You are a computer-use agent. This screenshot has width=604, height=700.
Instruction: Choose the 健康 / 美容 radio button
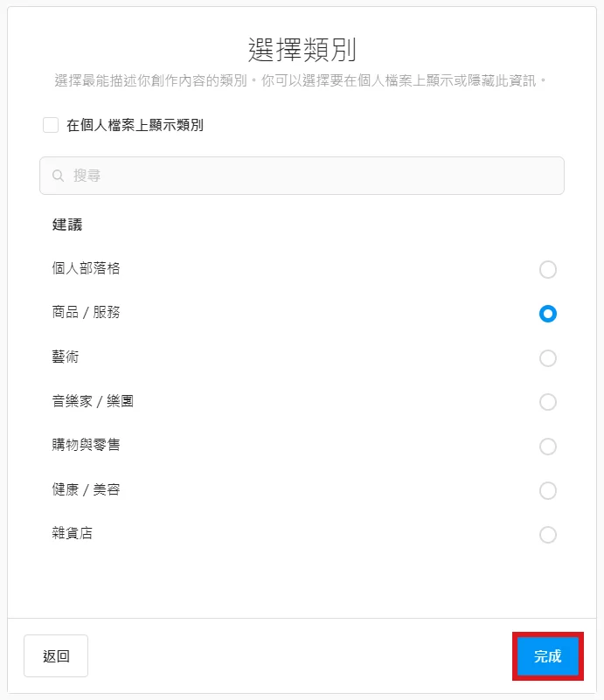pyautogui.click(x=548, y=490)
